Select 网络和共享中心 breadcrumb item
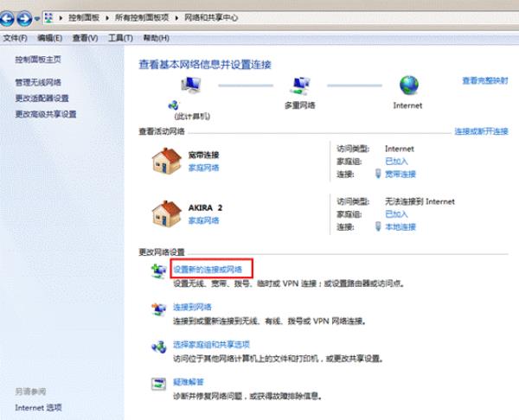The width and height of the screenshot is (519, 420). tap(211, 17)
